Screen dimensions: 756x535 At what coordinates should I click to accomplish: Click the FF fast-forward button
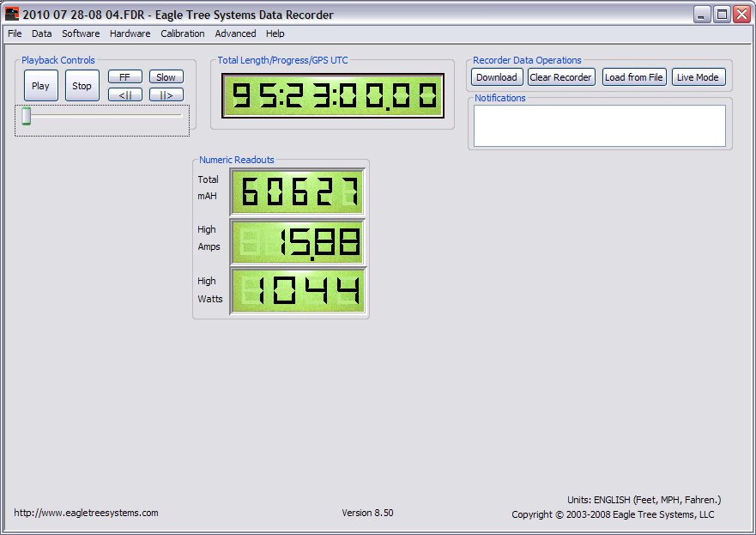click(124, 77)
